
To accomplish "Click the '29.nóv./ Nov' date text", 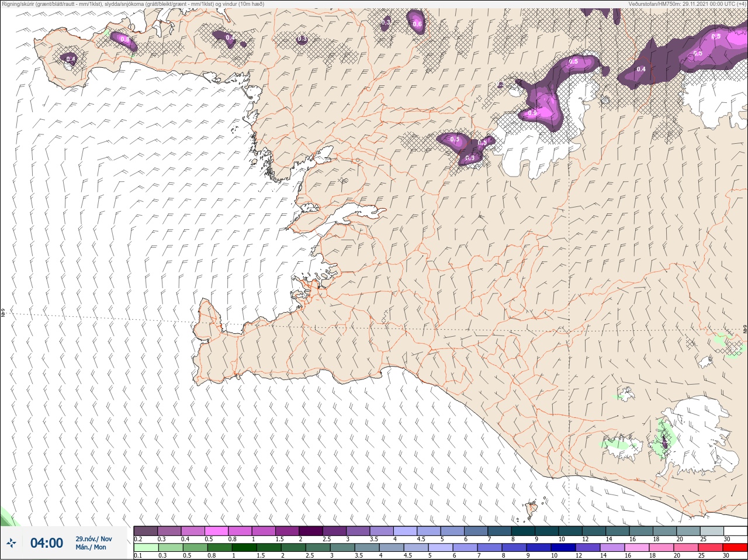I will pyautogui.click(x=93, y=539).
